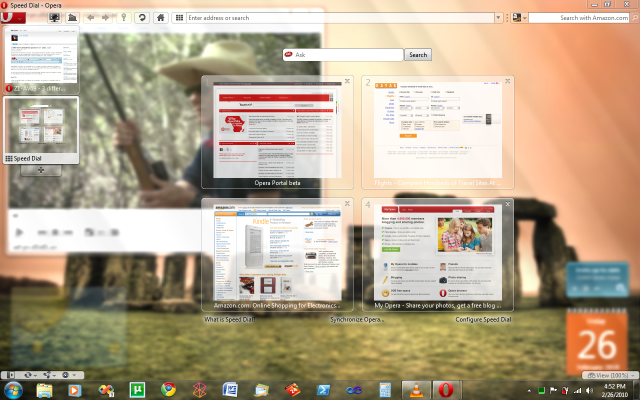This screenshot has height=400, width=640.
Task: Click the 'Search with Amazon.com' field
Action: tap(579, 18)
